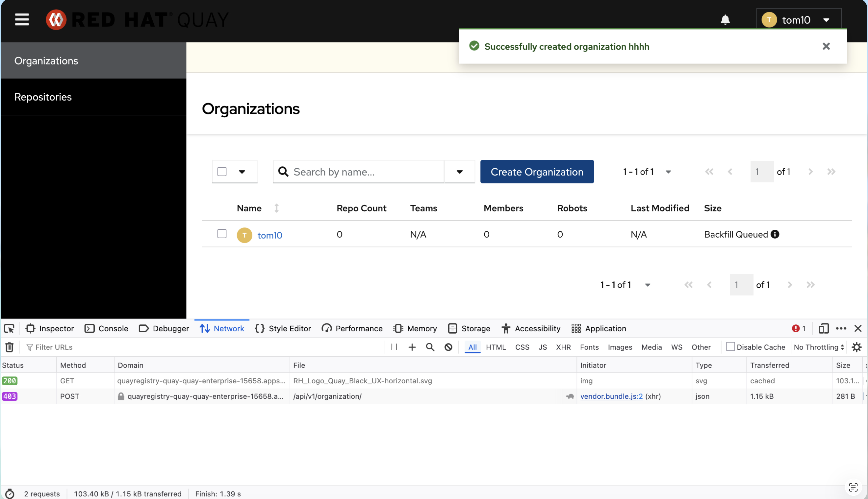Open network settings gear icon

(x=856, y=347)
